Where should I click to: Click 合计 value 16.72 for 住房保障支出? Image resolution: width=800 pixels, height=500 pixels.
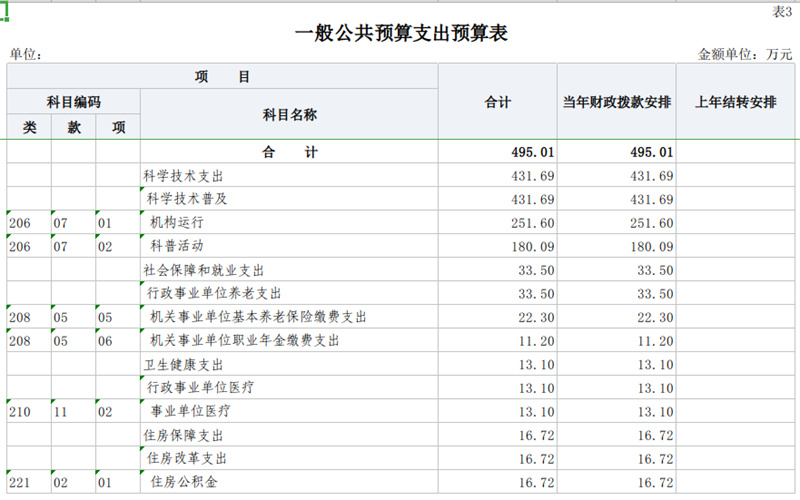point(536,435)
